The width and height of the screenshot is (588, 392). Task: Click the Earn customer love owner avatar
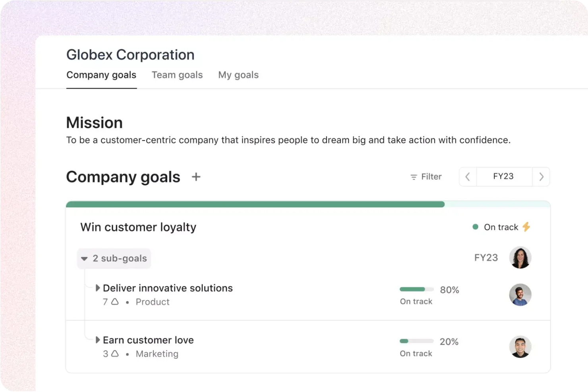[520, 347]
